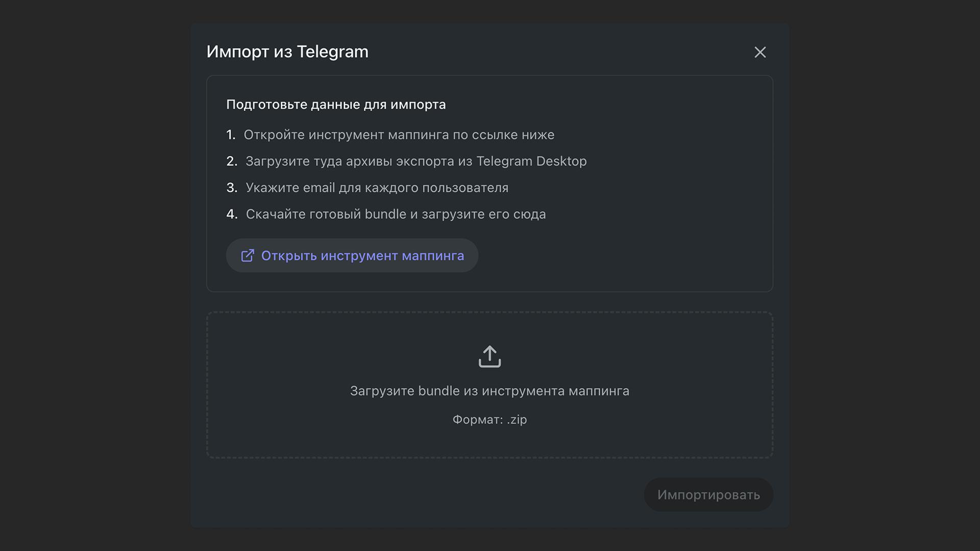980x551 pixels.
Task: Click the 'Подготовьте данные для импорта' heading
Action: coord(336,104)
